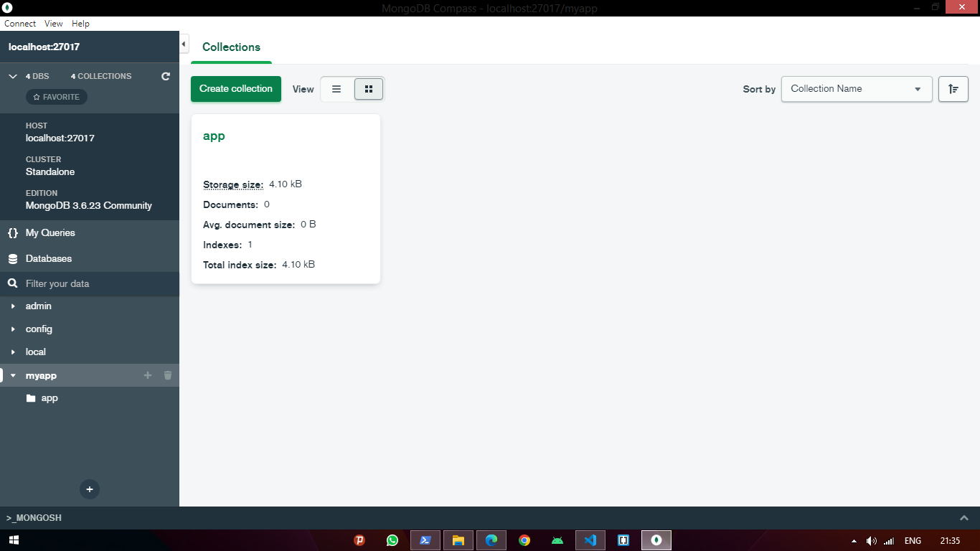Open the Connect menu
The image size is (980, 551).
[x=20, y=24]
